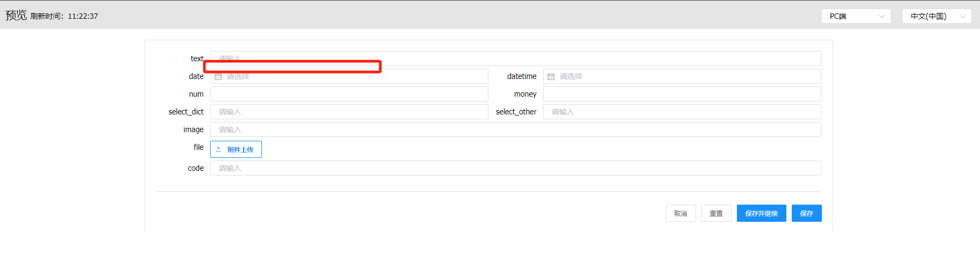Screen dimensions: 980x261
Task: Click the 预览 preview title
Action: pos(16,16)
